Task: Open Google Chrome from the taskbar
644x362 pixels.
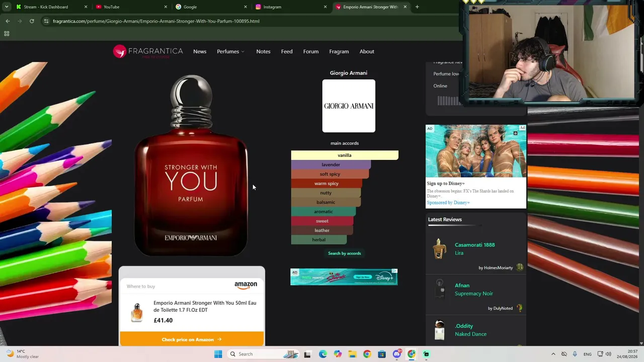Action: [x=367, y=354]
